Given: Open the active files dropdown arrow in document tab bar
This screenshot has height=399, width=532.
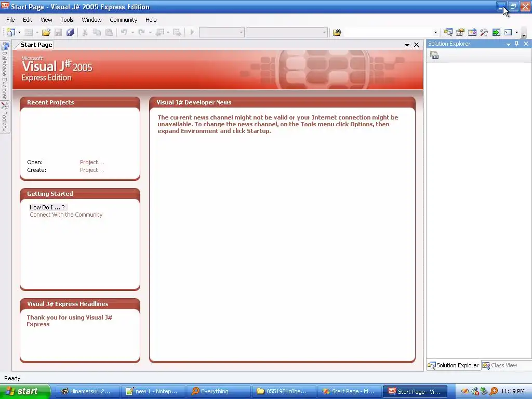Looking at the screenshot, I should point(407,45).
